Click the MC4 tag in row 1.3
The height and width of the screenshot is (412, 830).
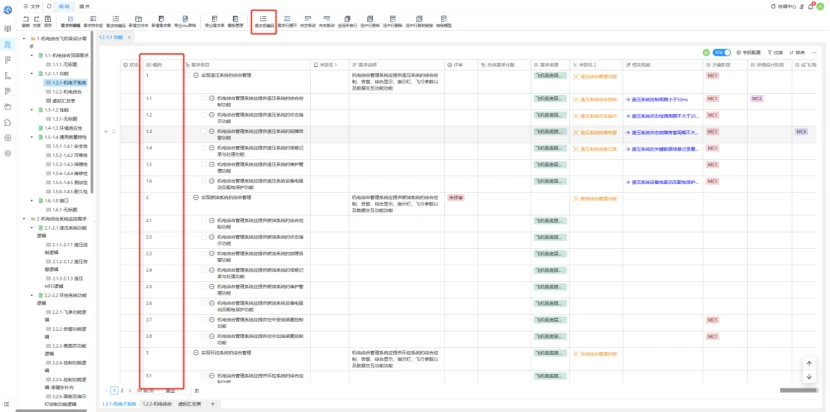pos(800,131)
